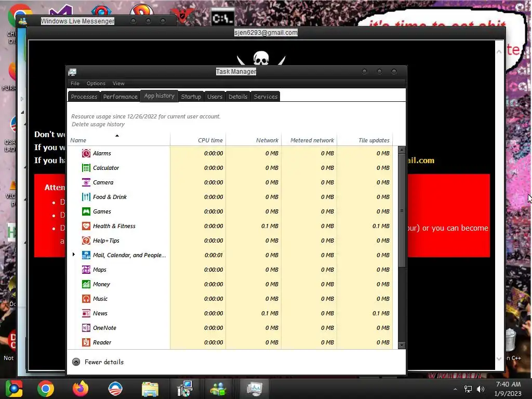Screen dimensions: 532x399
Task: Expand the Mail, Calendar, and People row
Action: (74, 255)
